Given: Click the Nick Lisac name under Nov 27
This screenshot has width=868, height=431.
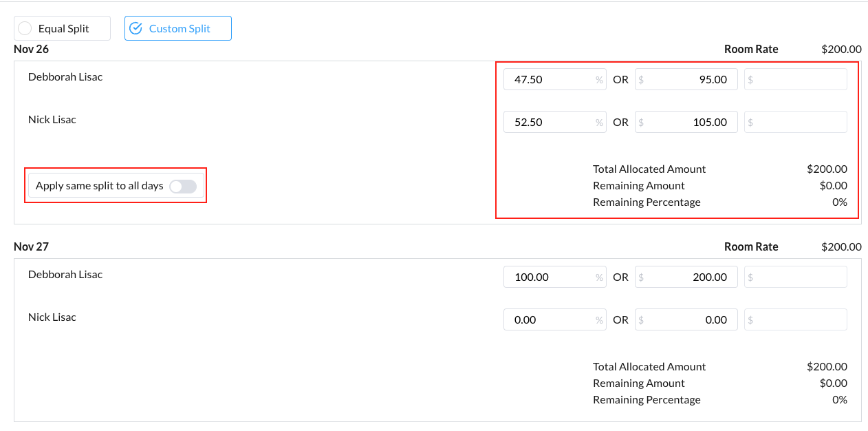Looking at the screenshot, I should tap(52, 317).
